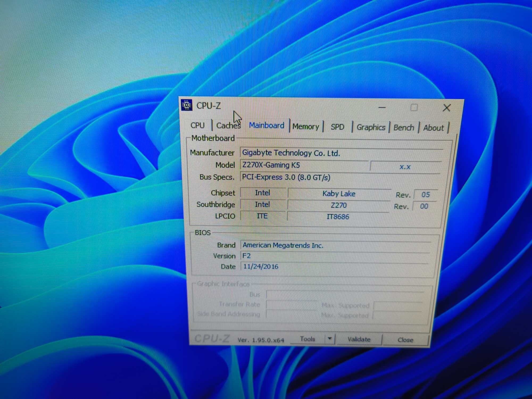This screenshot has width=532, height=399.
Task: Select the Model field Z270X-Gaming K5
Action: (304, 165)
